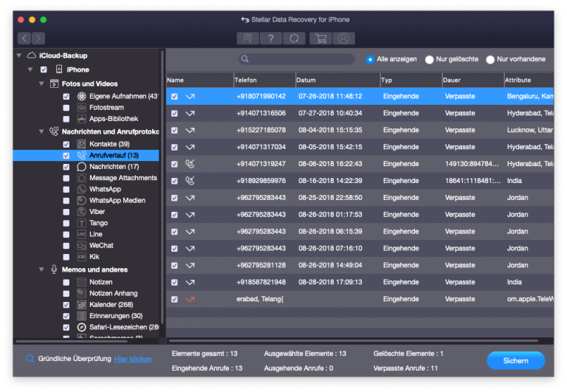The height and width of the screenshot is (392, 567).
Task: Collapse Nachrichten und Anrufprotokolle group
Action: (41, 131)
